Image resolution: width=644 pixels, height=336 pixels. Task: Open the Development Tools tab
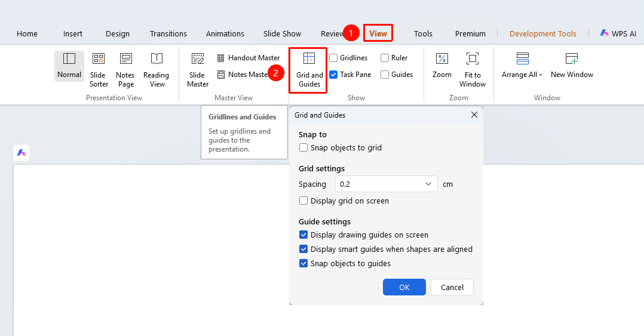coord(543,33)
